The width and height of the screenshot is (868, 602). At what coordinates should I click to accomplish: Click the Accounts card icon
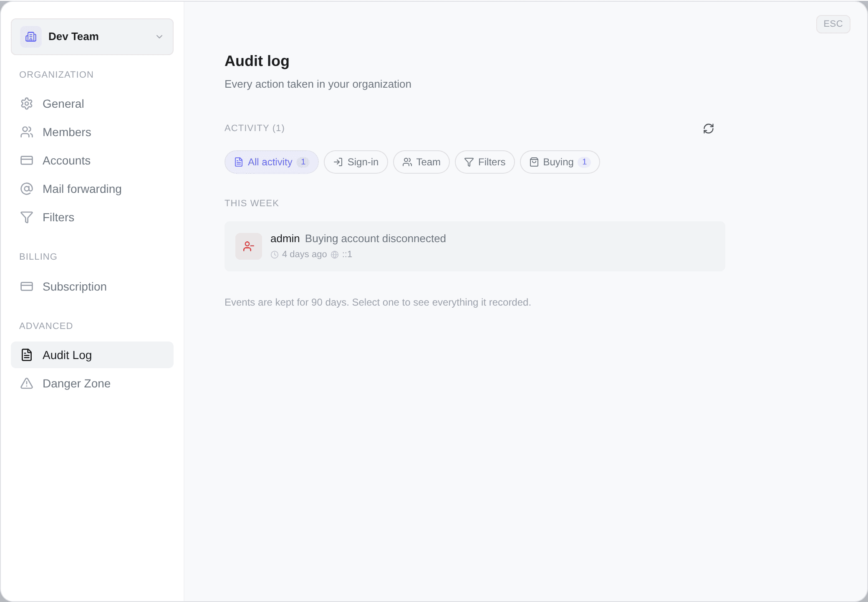click(x=27, y=160)
